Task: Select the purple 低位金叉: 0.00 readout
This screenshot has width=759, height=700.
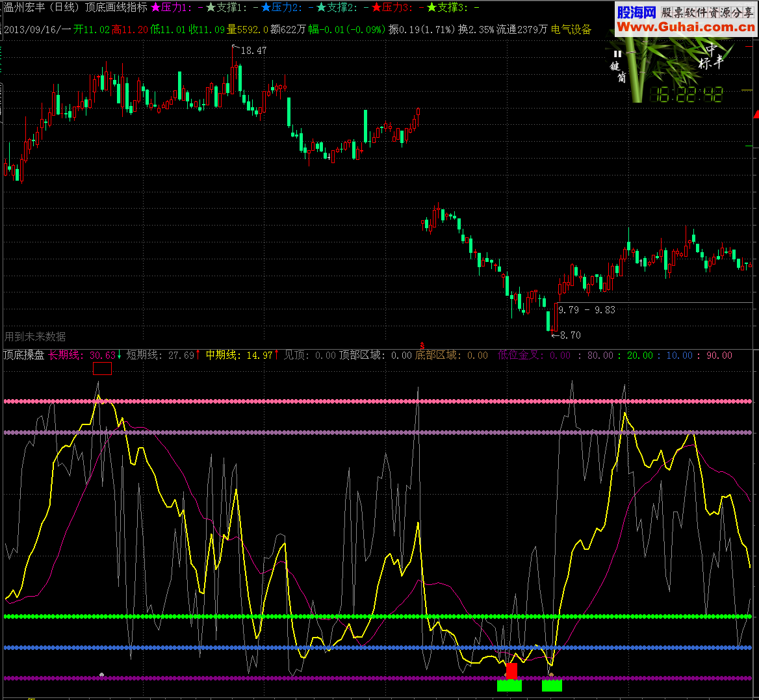Action: [x=534, y=356]
